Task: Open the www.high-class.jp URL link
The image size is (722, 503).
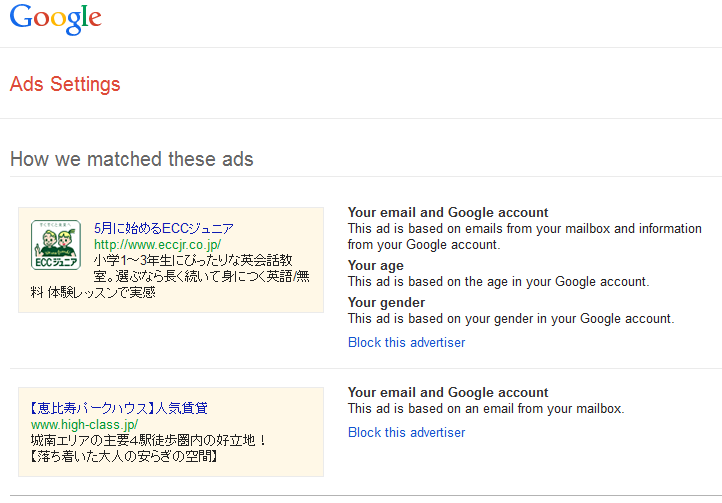Action: [84, 424]
